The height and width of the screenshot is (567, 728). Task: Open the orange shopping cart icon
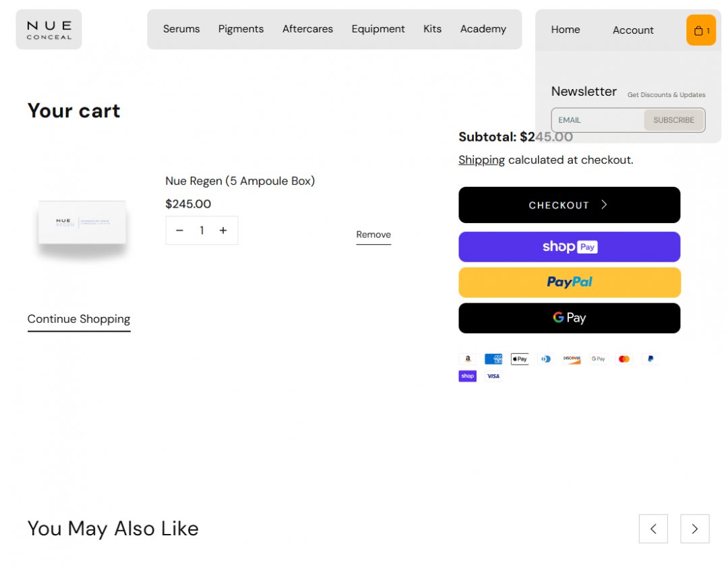pos(700,30)
